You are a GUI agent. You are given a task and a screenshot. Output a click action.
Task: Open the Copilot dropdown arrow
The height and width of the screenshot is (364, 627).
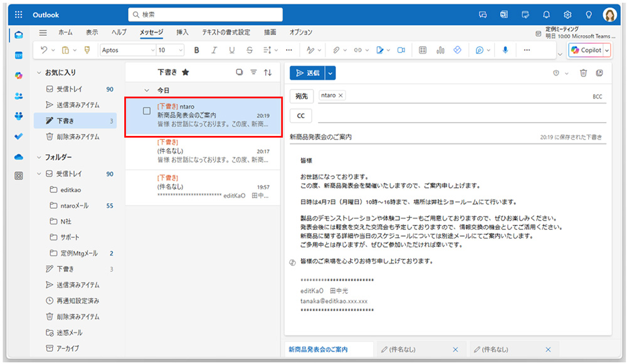click(x=606, y=50)
